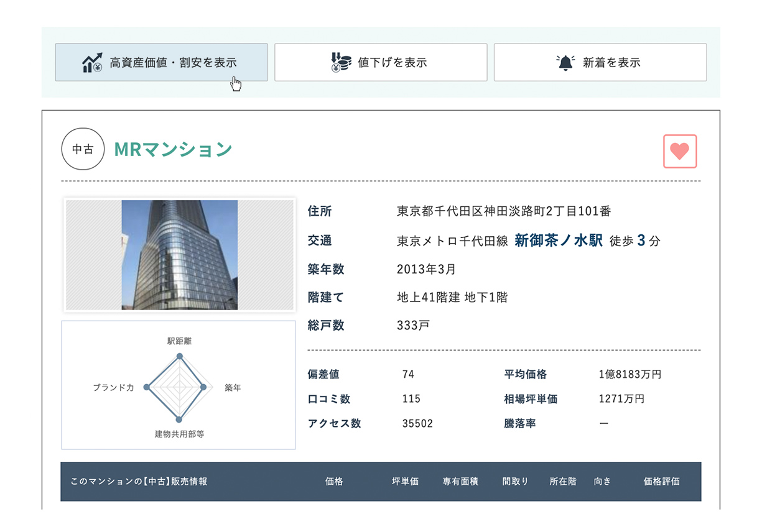Viewport: 762px width, 532px height.
Task: Open the building photo thumbnail
Action: pyautogui.click(x=179, y=255)
